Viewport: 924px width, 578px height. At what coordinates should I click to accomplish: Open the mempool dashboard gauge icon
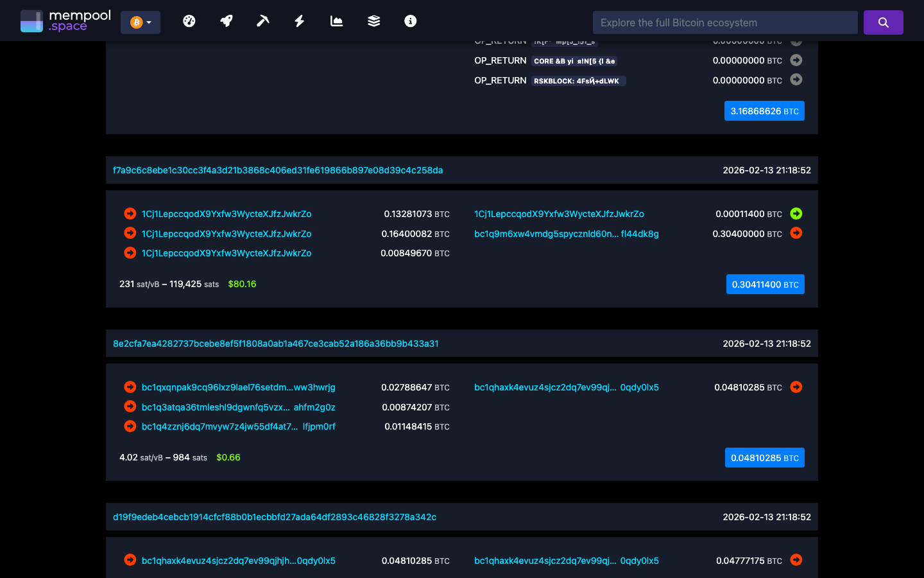click(189, 21)
